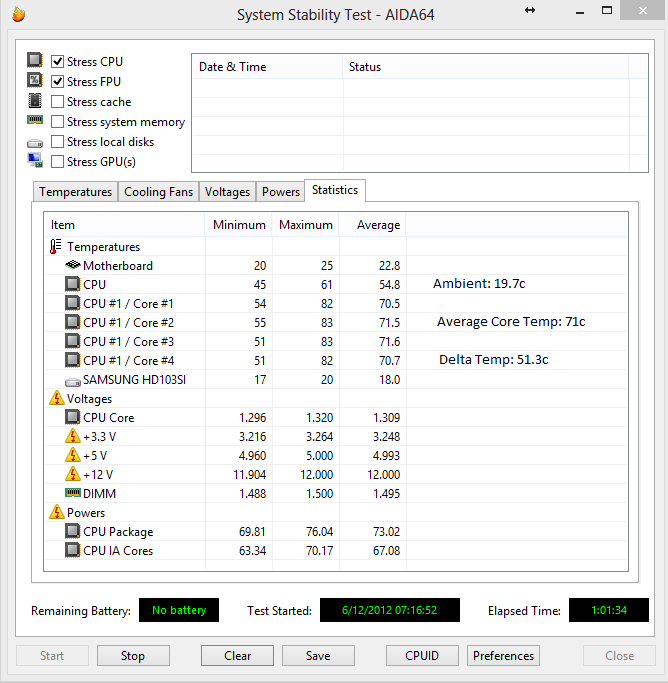Open the CPUID window

coord(422,656)
